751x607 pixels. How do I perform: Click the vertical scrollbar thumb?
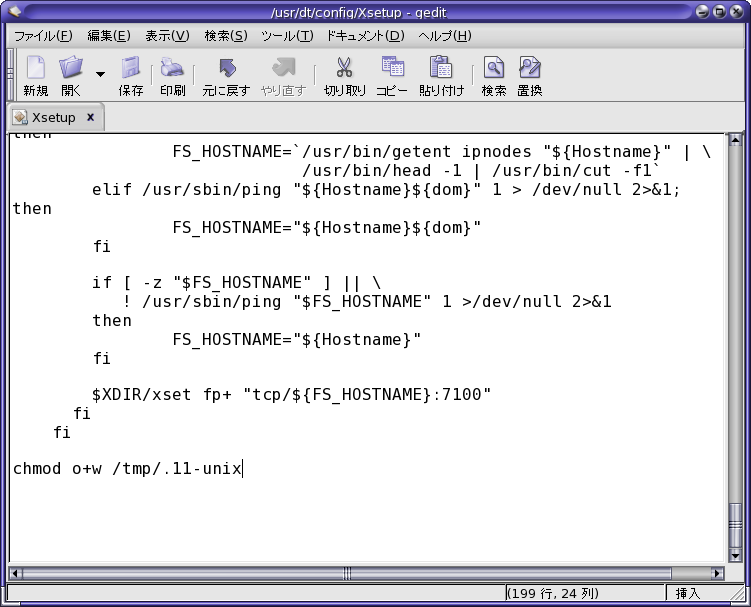(735, 525)
